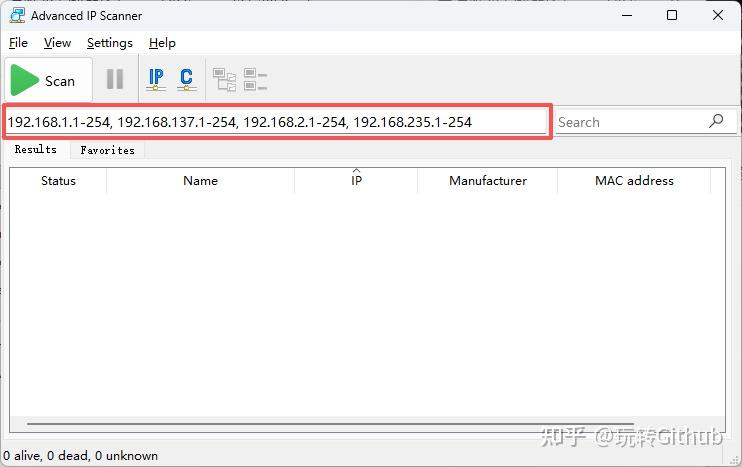
Task: Close the Advanced IP Scanner window
Action: (718, 15)
